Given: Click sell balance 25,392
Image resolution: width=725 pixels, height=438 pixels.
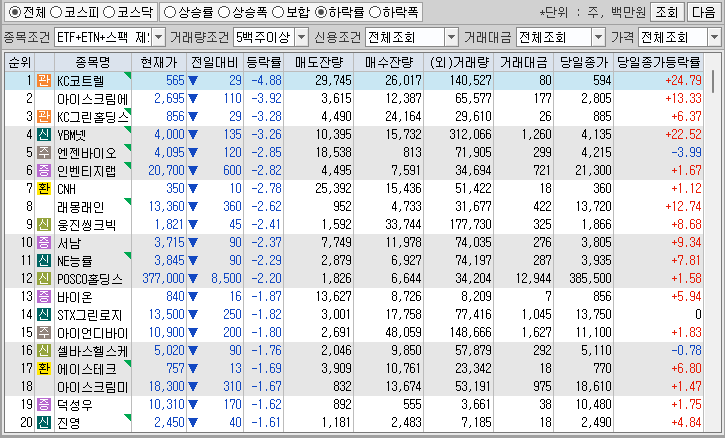Looking at the screenshot, I should (334, 189).
